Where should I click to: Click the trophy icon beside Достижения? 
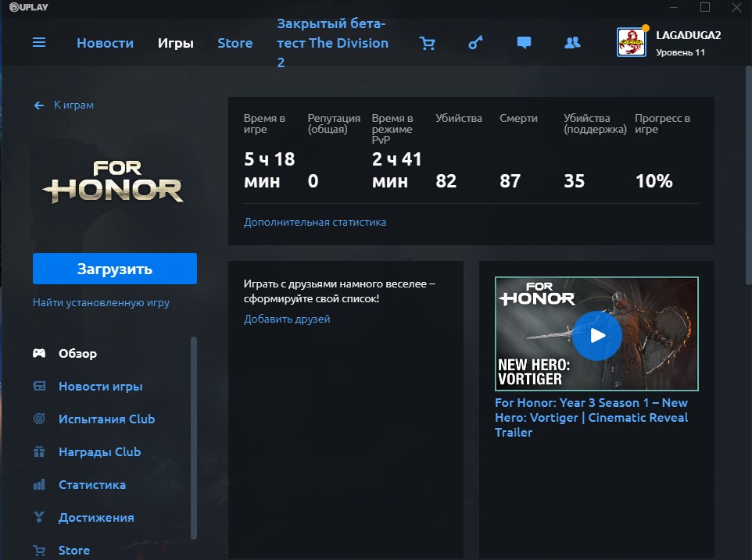(39, 517)
